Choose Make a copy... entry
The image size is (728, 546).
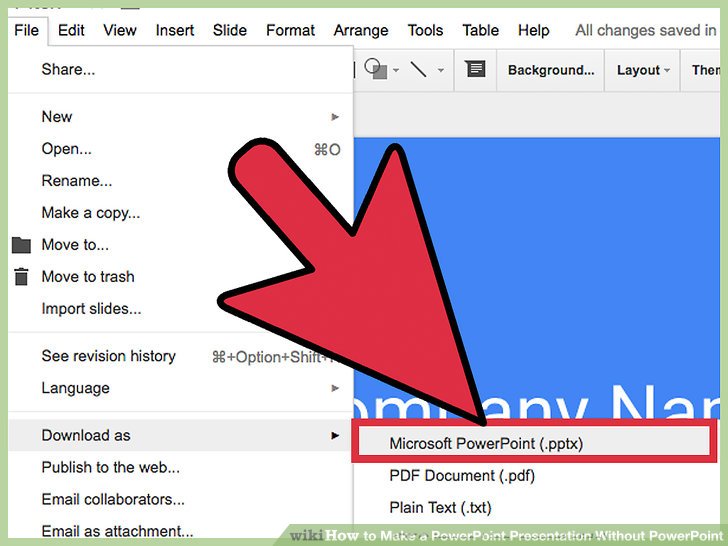coord(181,213)
